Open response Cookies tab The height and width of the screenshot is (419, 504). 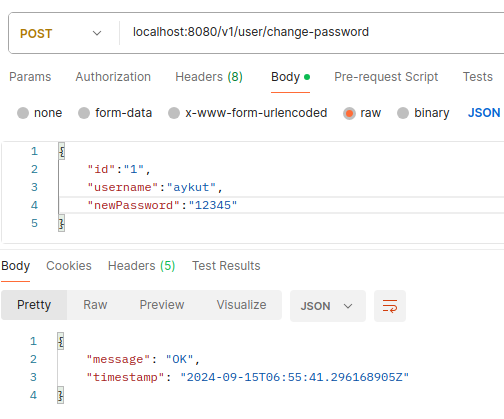[x=69, y=266]
